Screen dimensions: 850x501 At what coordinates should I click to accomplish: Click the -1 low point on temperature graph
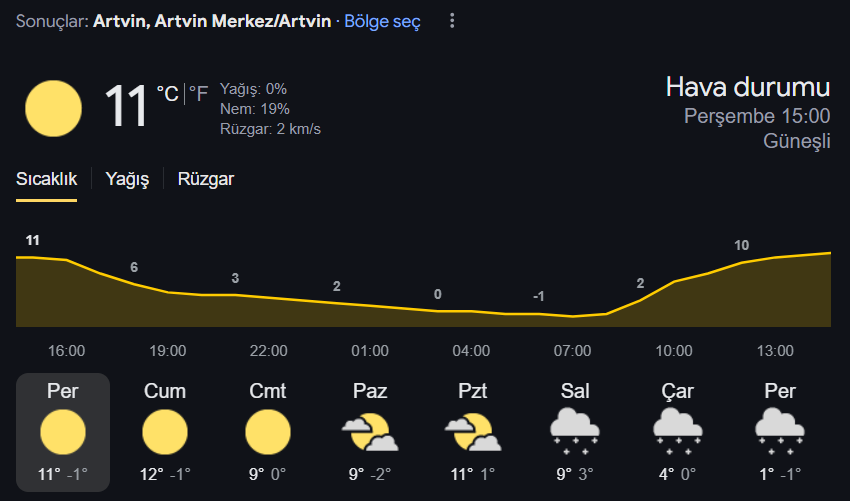click(x=538, y=297)
